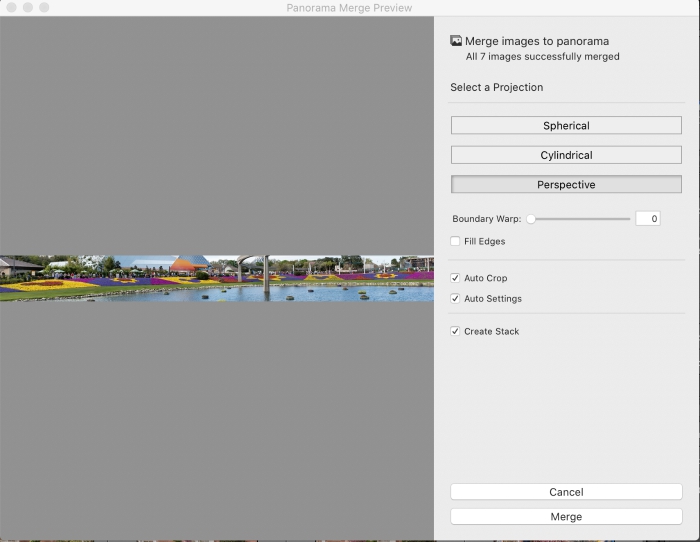This screenshot has height=542, width=700.
Task: Click the panorama preview image
Action: click(217, 278)
